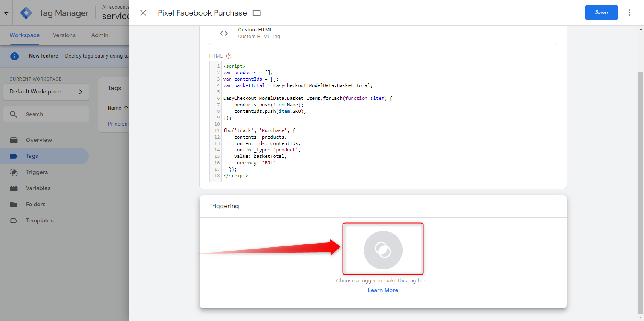Click the Tag Manager logo
The height and width of the screenshot is (321, 644).
click(x=26, y=13)
